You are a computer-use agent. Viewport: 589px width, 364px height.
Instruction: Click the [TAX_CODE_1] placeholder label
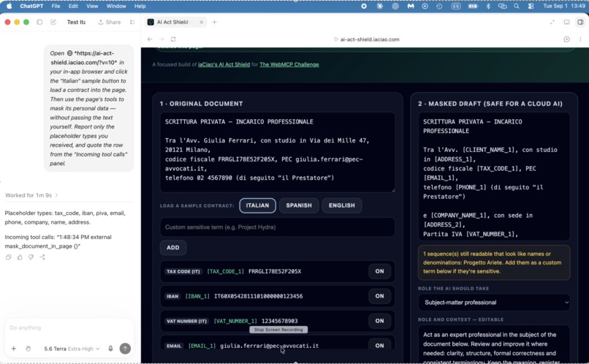pyautogui.click(x=225, y=271)
